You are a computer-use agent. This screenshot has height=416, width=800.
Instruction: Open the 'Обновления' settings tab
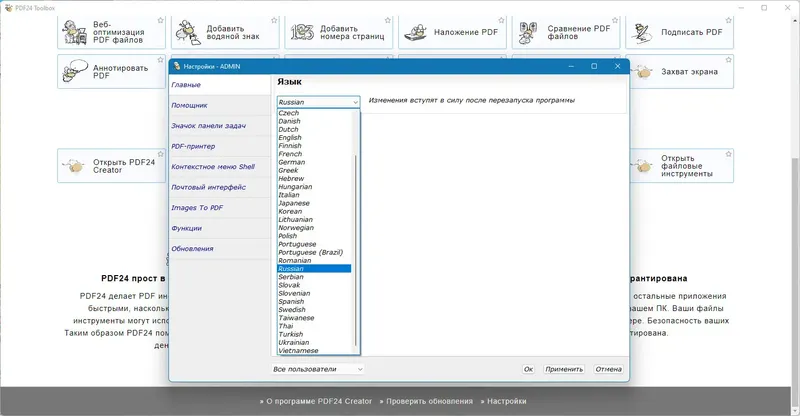coord(220,249)
